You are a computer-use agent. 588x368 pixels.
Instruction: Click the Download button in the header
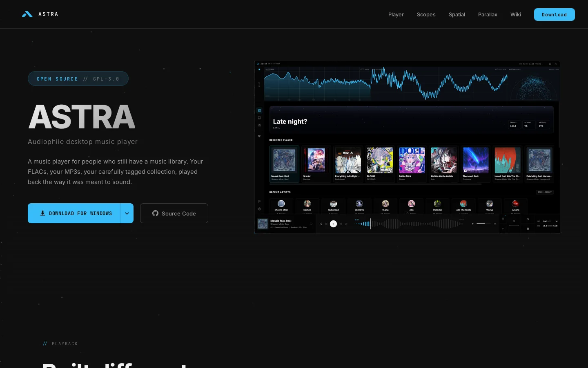click(555, 14)
